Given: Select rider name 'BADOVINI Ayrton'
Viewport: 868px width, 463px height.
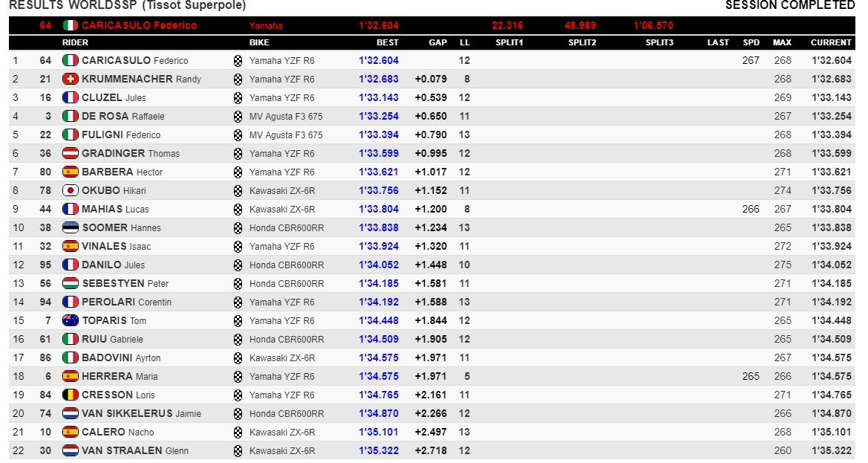Looking at the screenshot, I should 121,357.
